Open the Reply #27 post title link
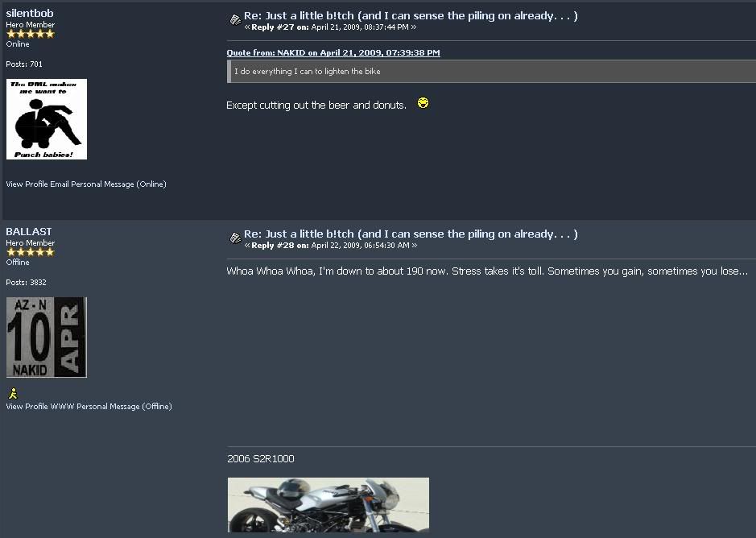 [x=411, y=16]
